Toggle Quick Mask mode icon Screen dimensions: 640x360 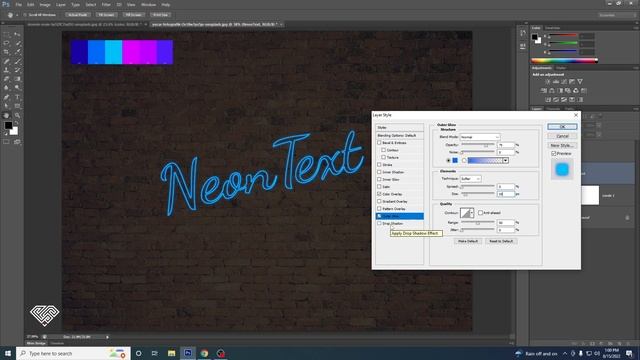(6, 142)
